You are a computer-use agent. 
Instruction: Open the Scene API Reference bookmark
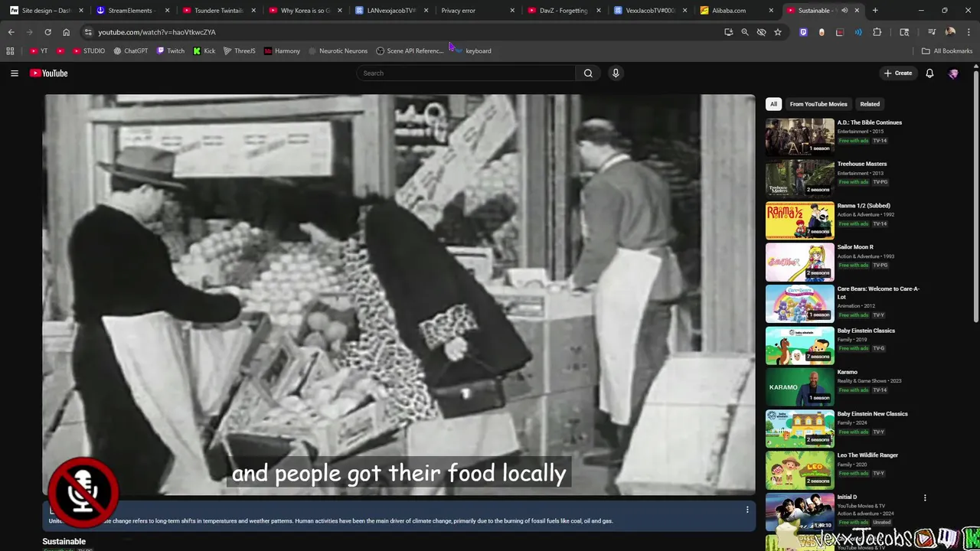pyautogui.click(x=410, y=51)
